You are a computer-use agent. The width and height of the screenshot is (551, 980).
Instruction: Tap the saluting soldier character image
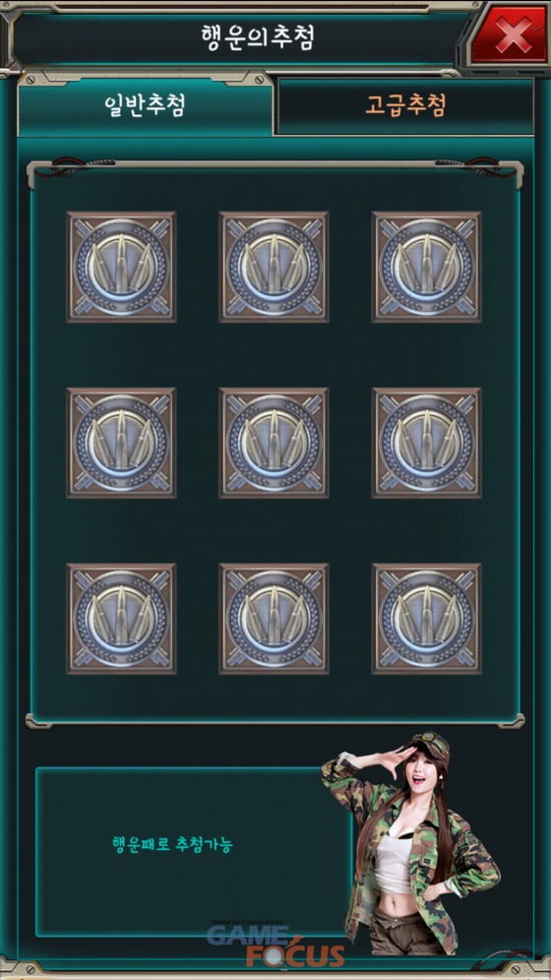pyautogui.click(x=410, y=842)
